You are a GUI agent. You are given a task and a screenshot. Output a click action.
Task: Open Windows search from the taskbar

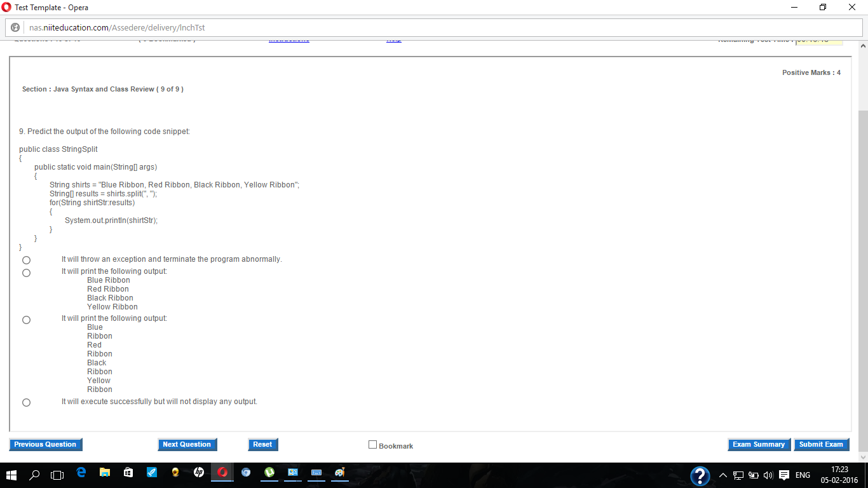34,474
